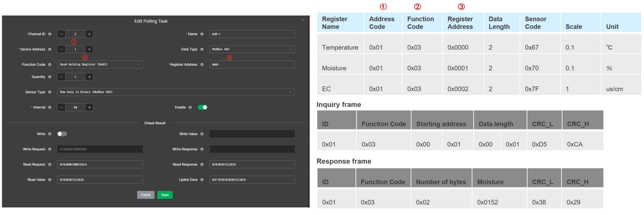Click help icon beside Register Address label
This screenshot has height=215, width=644.
[202, 65]
